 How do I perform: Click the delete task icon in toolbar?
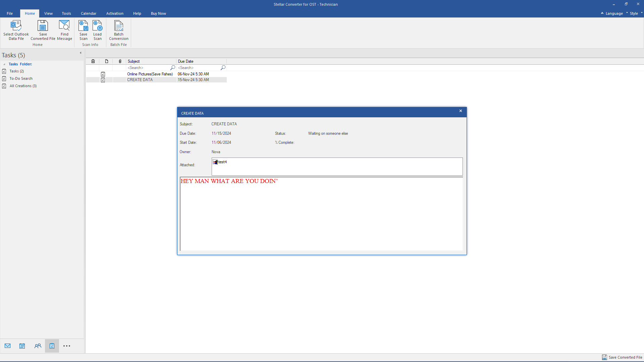coord(93,61)
